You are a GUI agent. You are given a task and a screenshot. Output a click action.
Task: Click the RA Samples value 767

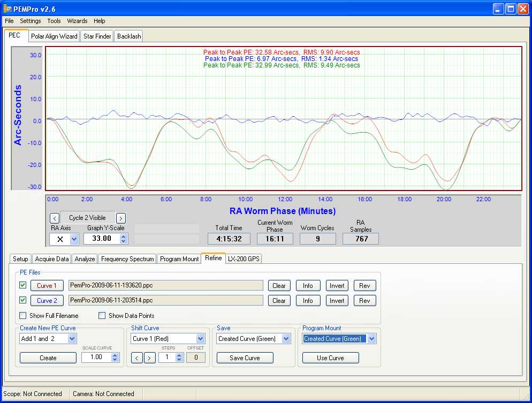tap(361, 239)
